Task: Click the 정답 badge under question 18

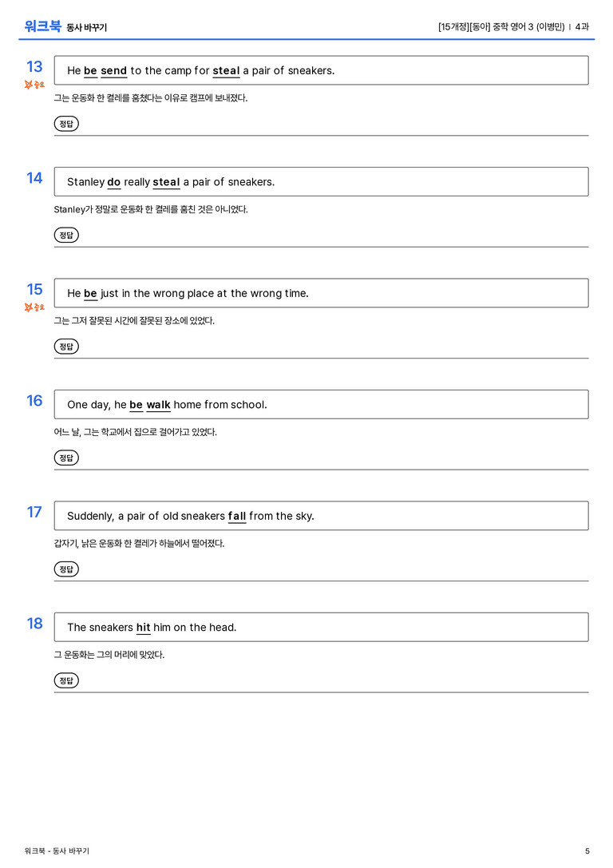Action: click(x=66, y=680)
